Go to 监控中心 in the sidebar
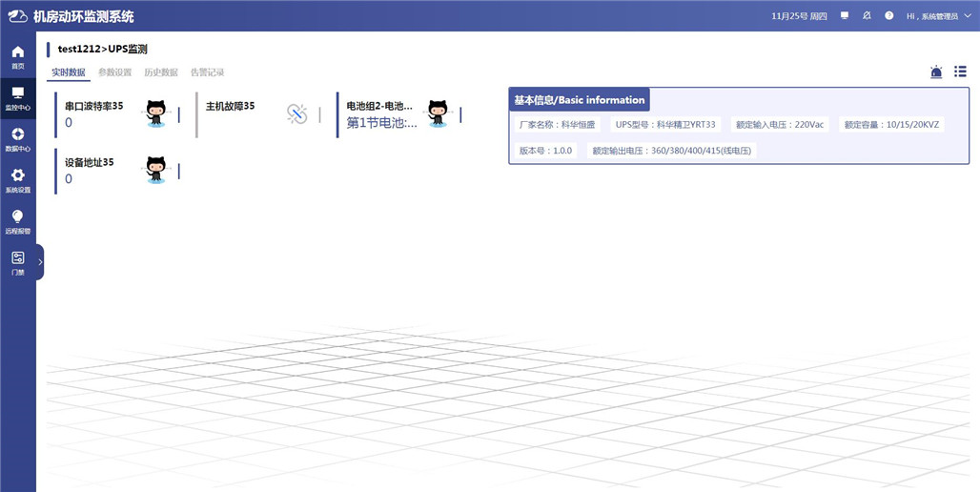 tap(17, 97)
